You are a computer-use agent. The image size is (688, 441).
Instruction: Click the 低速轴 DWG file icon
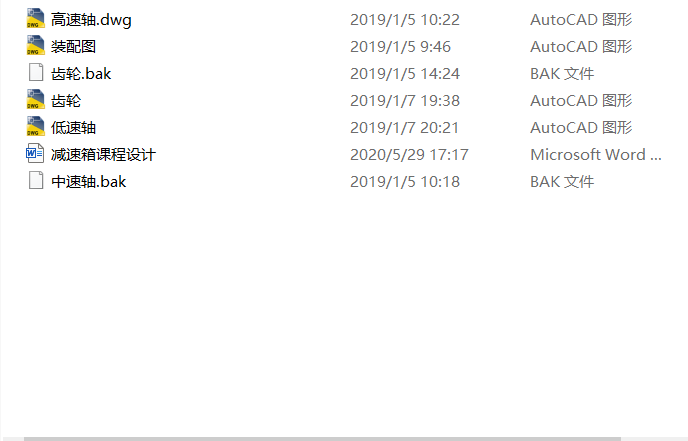coord(36,127)
